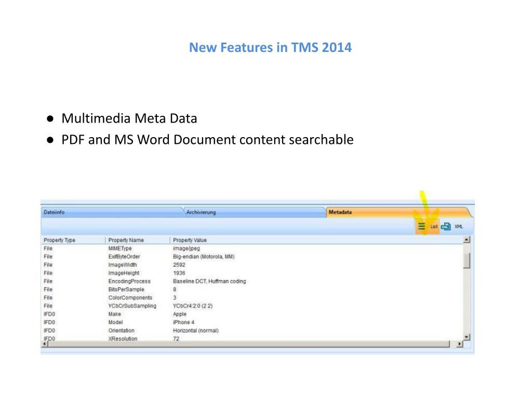
Task: Select the Model property row
Action: coord(252,322)
